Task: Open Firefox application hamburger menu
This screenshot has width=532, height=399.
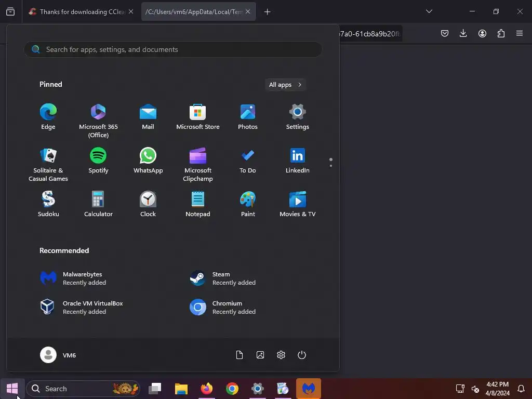Action: click(x=520, y=33)
